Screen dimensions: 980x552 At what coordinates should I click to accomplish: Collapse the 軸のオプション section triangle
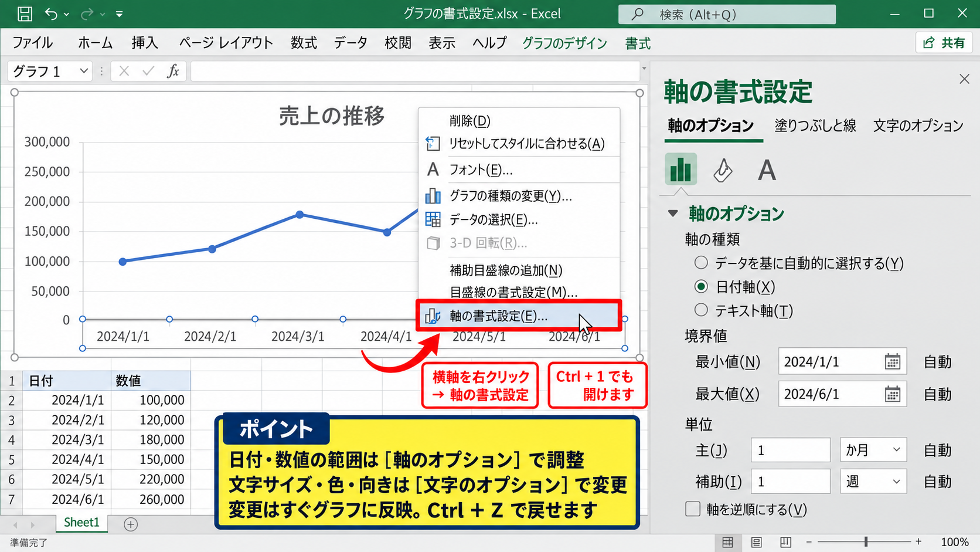pos(673,214)
